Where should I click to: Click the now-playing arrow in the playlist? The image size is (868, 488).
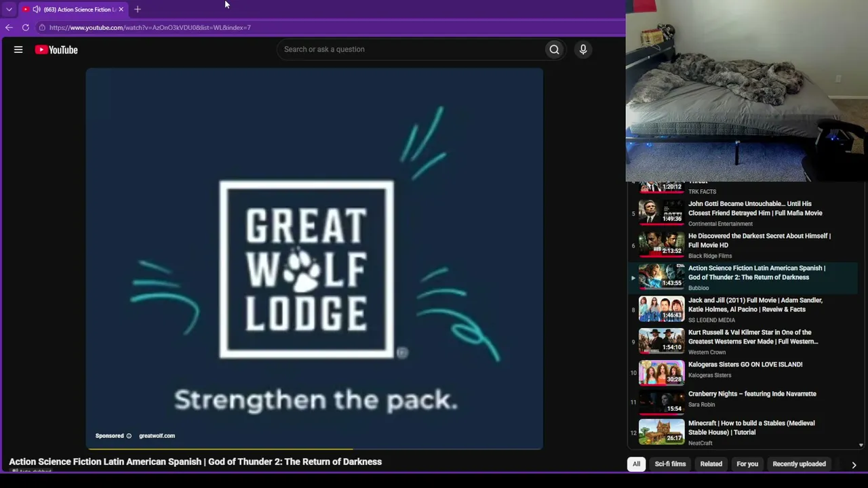point(633,278)
